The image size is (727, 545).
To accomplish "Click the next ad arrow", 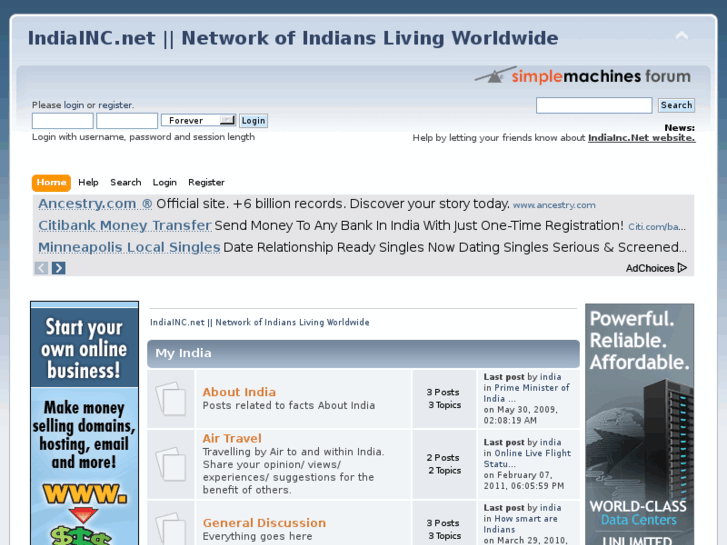I will [58, 268].
